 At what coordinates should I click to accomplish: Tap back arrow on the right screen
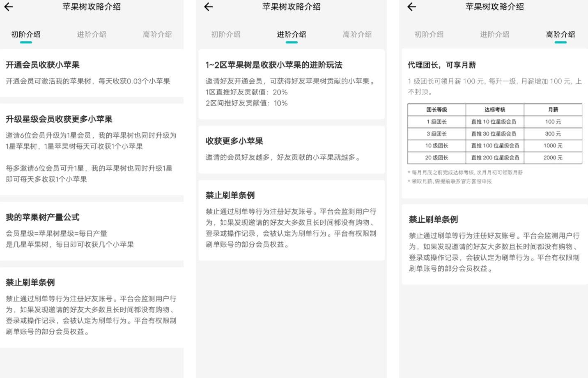412,7
